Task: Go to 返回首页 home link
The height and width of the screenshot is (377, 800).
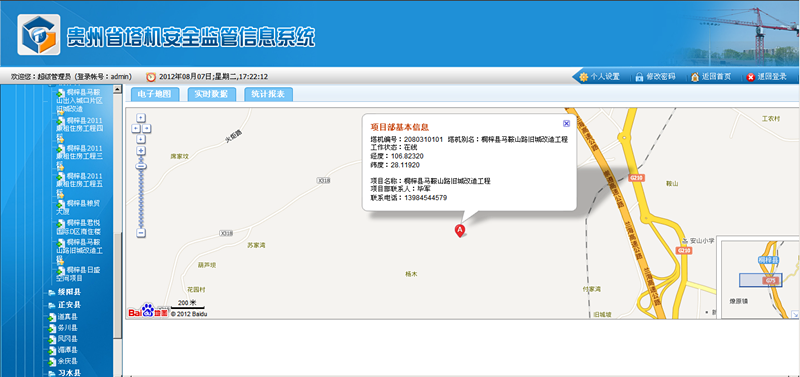Action: (711, 77)
